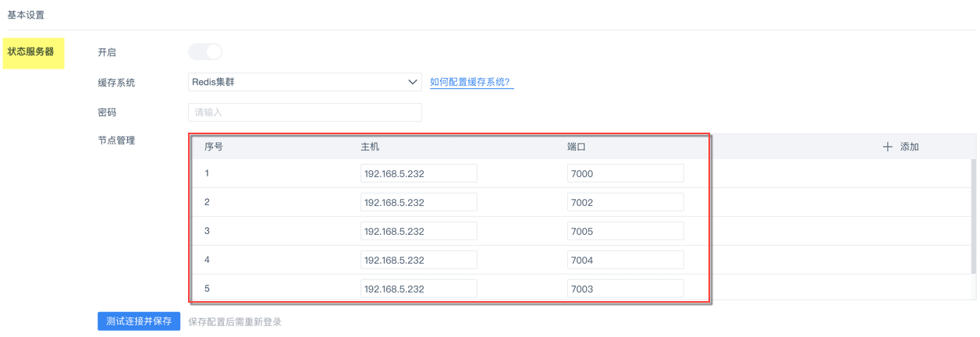Toggle the 开启 status server switch

tap(205, 52)
